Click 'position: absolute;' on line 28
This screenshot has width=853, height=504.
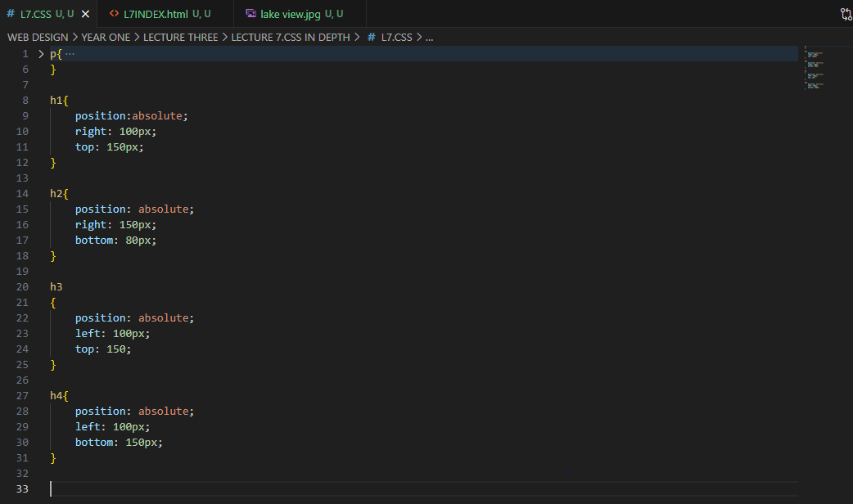pyautogui.click(x=134, y=411)
